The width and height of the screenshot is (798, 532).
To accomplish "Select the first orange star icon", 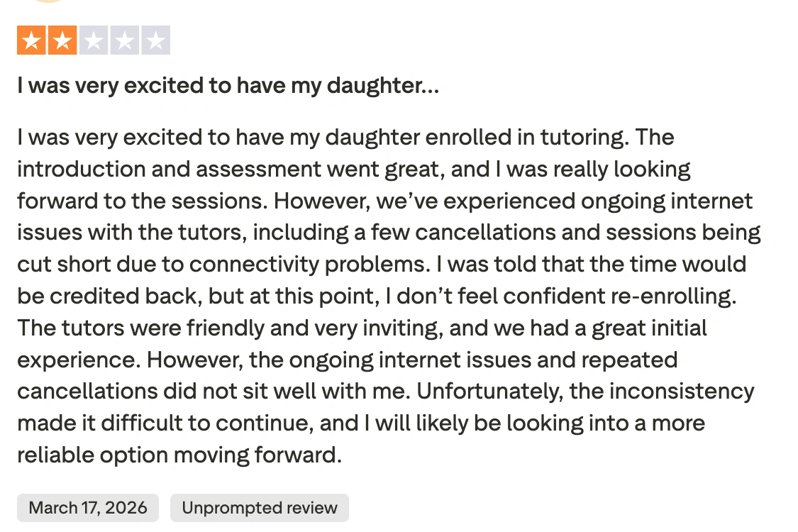I will point(30,40).
